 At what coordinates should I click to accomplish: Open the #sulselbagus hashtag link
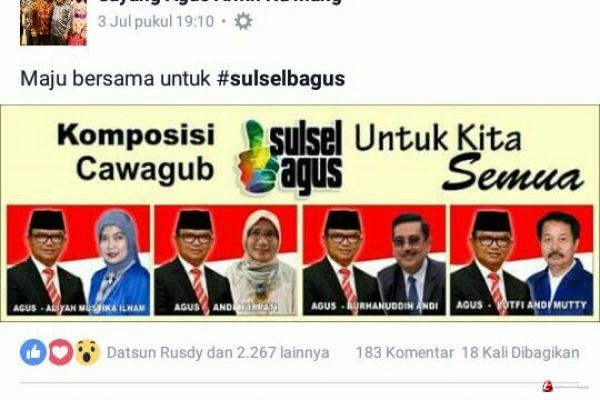[x=281, y=78]
